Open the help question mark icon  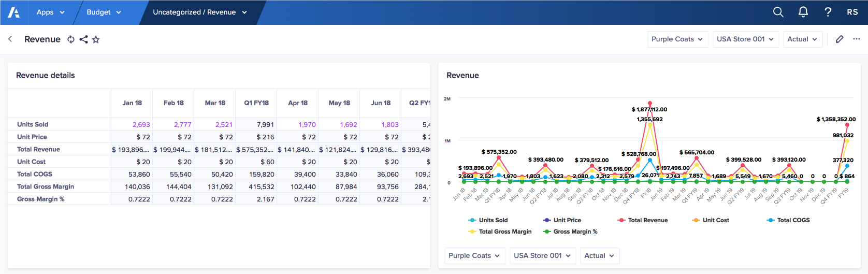pyautogui.click(x=828, y=12)
